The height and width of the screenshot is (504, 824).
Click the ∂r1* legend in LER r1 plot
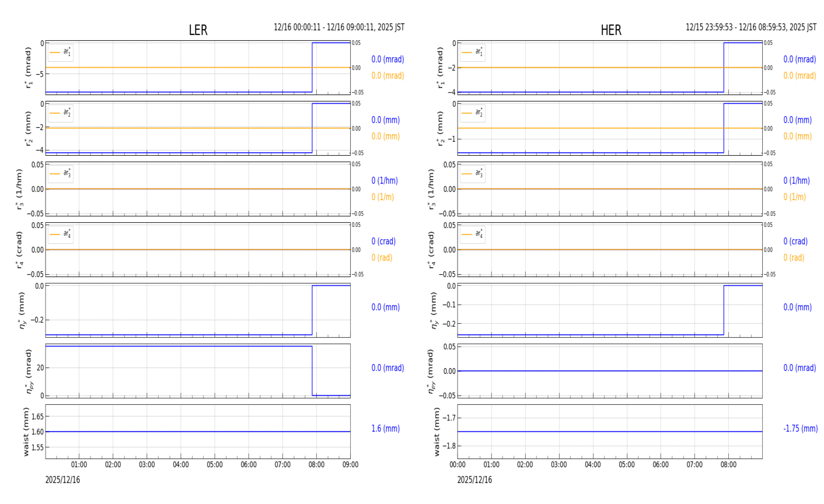click(61, 52)
